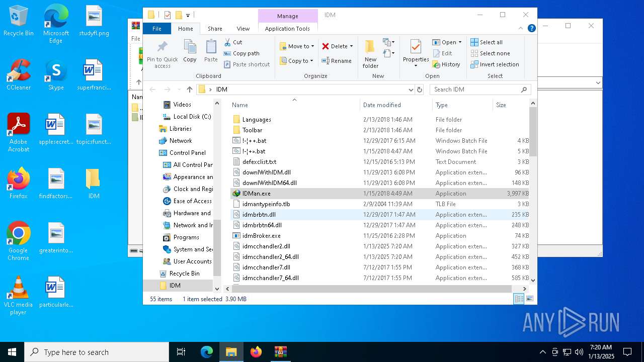Click the Paste ribbon icon

tap(211, 51)
